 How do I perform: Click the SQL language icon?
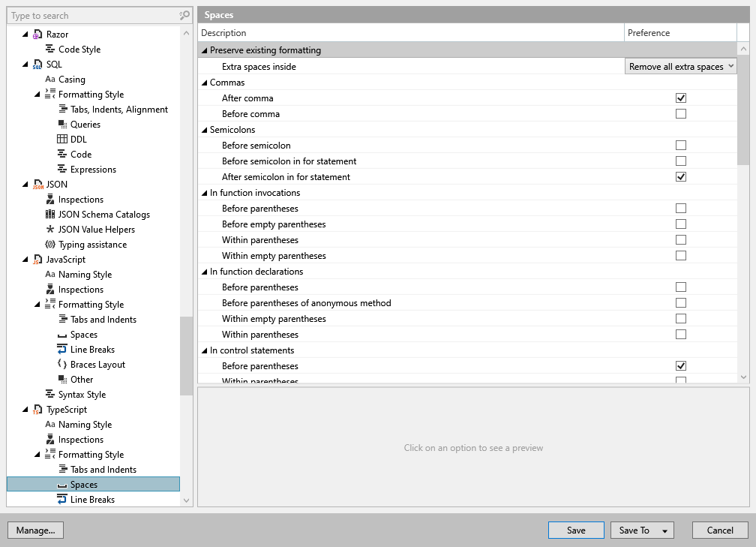coord(37,65)
